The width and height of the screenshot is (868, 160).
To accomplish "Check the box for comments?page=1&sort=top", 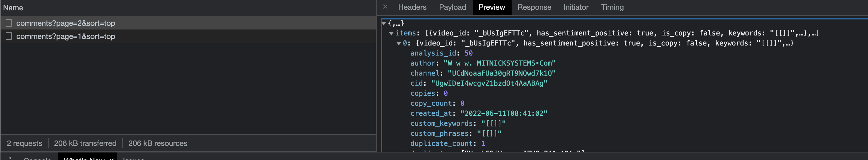I will tap(9, 36).
